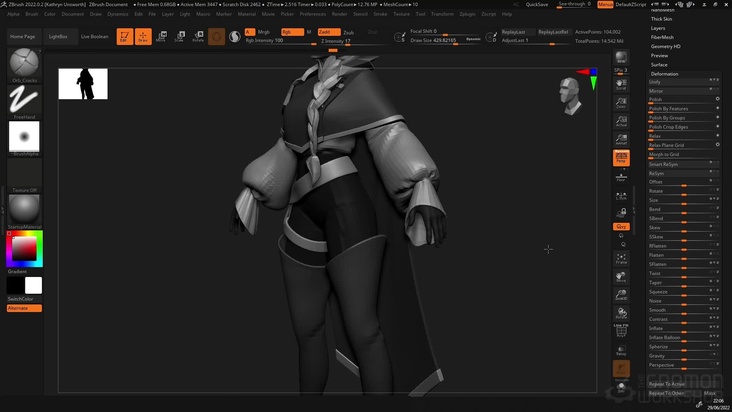732x412 pixels.
Task: Click the LightBox button
Action: pos(58,36)
